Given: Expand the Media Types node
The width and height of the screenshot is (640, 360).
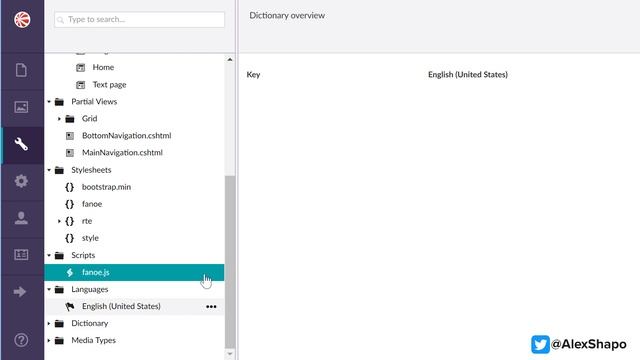Looking at the screenshot, I should pos(49,340).
